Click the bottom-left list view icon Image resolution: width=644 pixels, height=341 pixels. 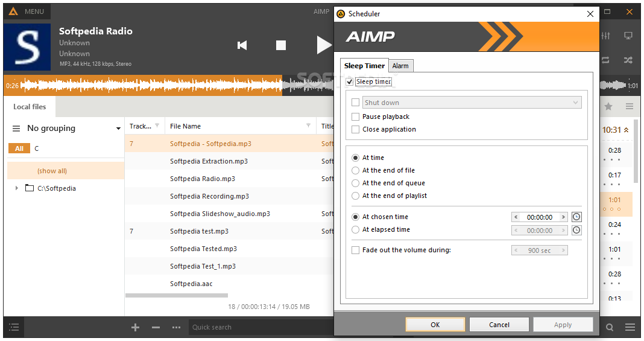[14, 328]
